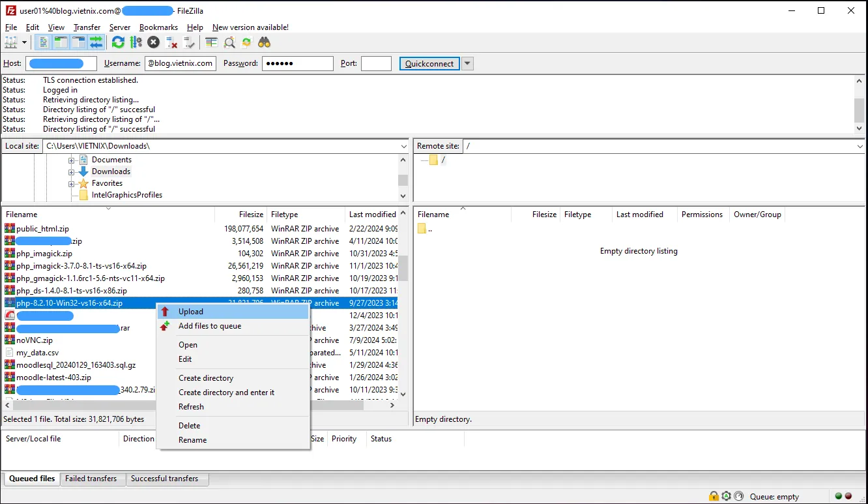Toggle transfer queue display icon
Screen dimensions: 868x504
click(96, 42)
